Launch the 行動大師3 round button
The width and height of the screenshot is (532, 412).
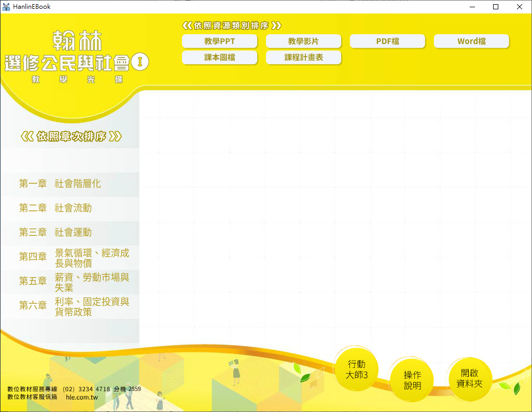pyautogui.click(x=356, y=369)
